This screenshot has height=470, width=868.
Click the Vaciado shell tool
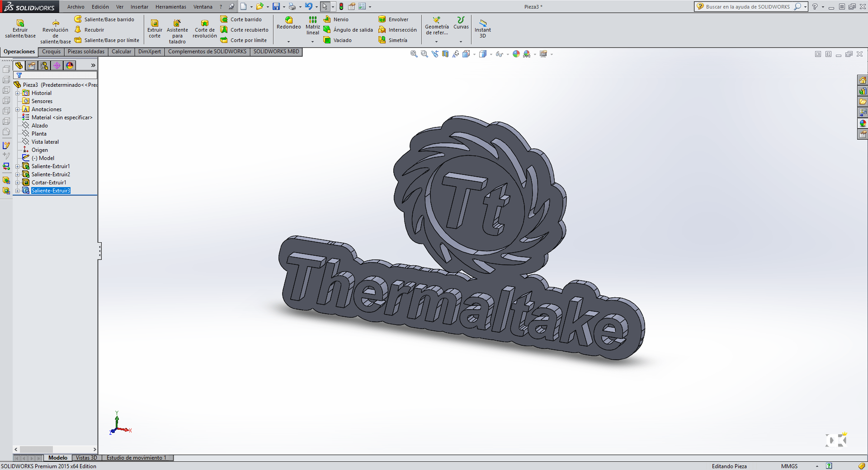click(338, 40)
